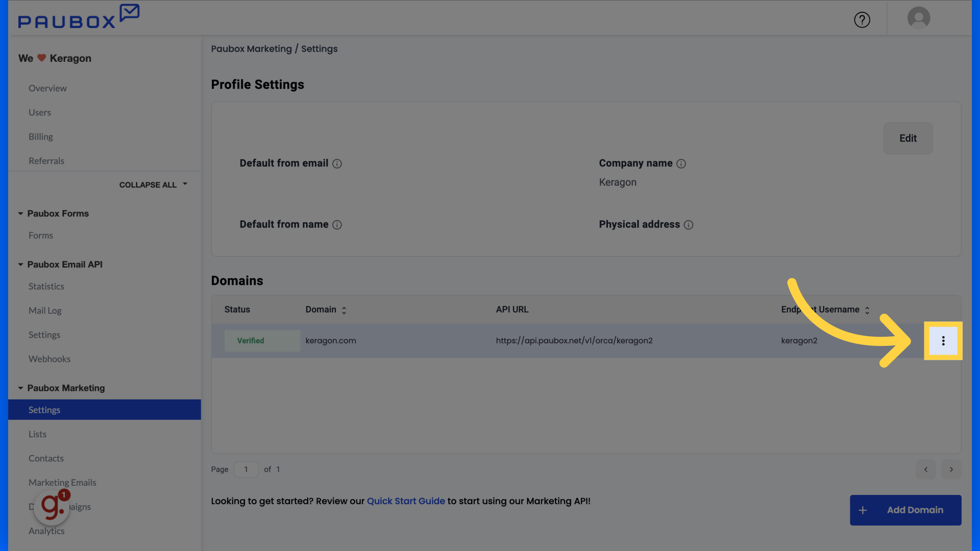Collapse the Paubox Email API section
The image size is (980, 551).
(x=20, y=265)
